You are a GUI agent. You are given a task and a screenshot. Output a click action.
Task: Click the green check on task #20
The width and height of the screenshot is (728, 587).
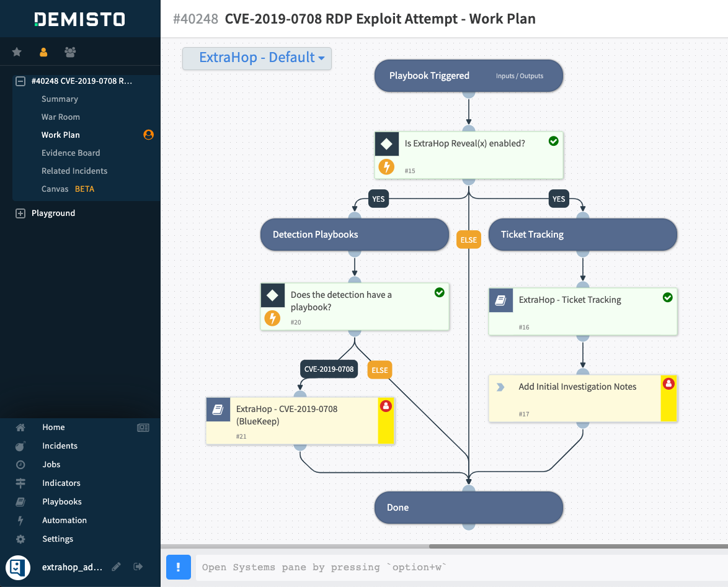[439, 292]
